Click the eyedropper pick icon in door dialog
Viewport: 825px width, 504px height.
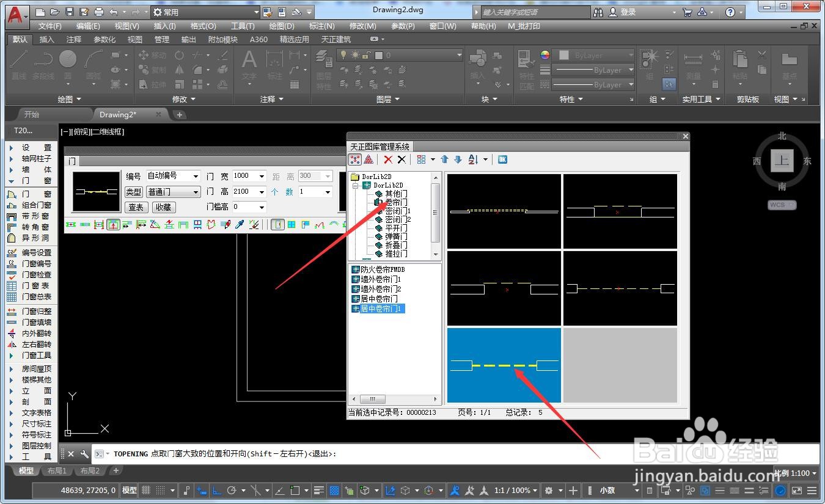pos(240,225)
